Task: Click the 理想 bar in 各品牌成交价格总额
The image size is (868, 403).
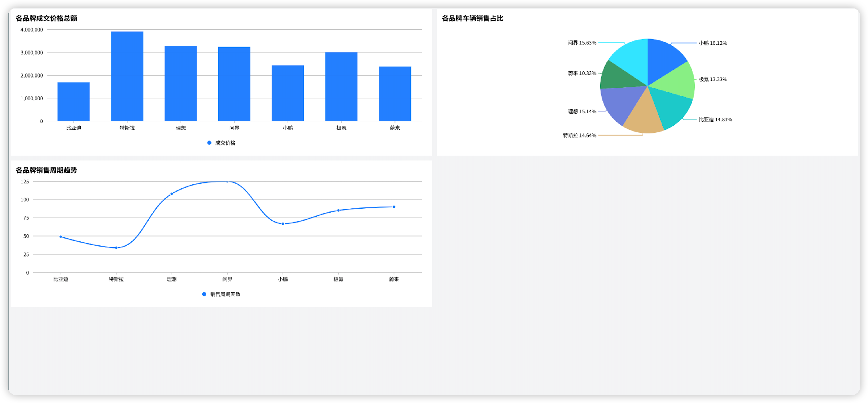Action: coord(181,83)
